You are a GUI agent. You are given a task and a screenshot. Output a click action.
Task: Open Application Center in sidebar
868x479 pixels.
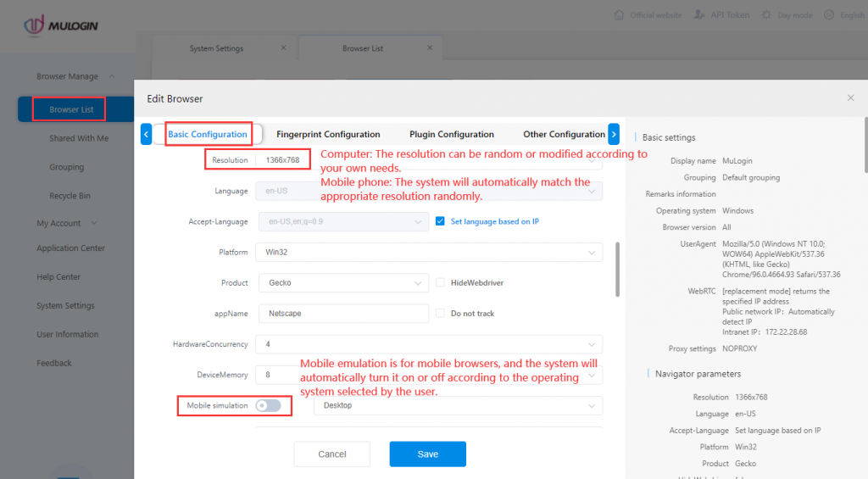71,248
